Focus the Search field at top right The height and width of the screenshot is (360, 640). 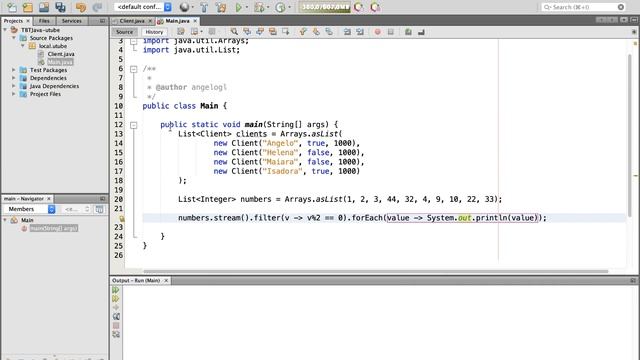coord(584,7)
